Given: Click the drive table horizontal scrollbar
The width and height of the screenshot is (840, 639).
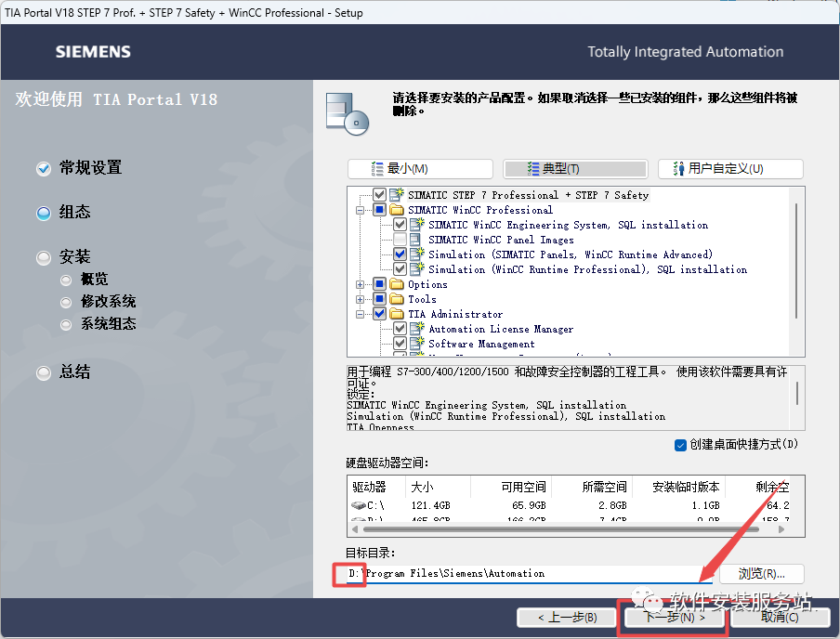Looking at the screenshot, I should [x=561, y=529].
